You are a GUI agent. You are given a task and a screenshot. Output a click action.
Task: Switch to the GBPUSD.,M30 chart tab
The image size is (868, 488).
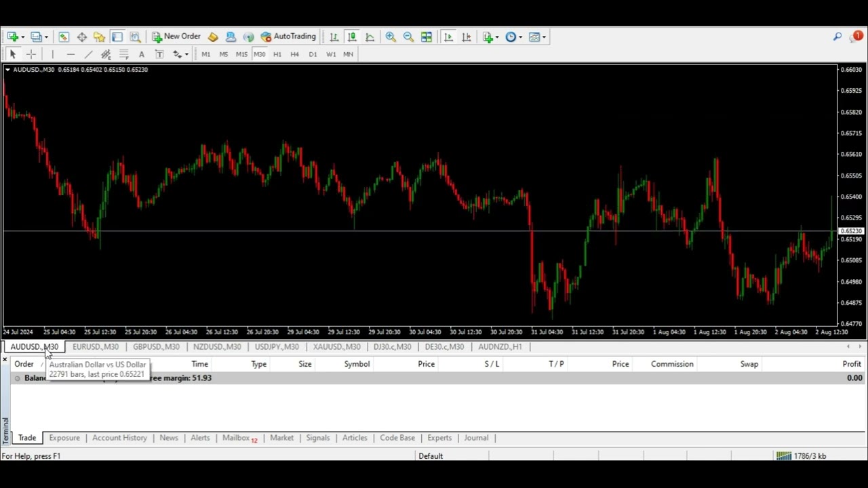(x=156, y=346)
